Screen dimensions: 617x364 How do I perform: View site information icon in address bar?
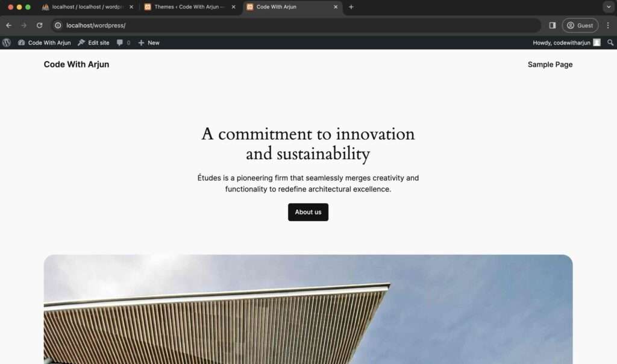click(x=58, y=25)
